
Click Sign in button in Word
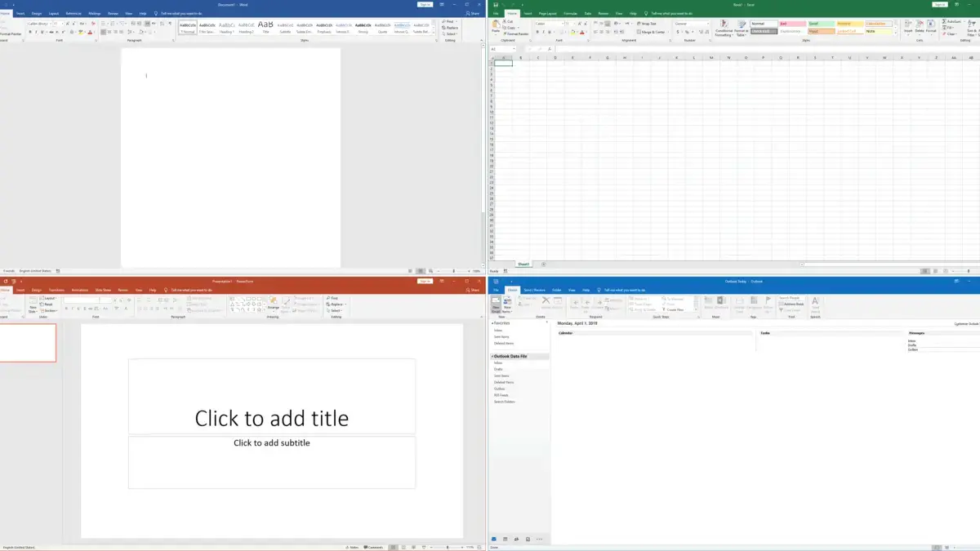pyautogui.click(x=425, y=4)
